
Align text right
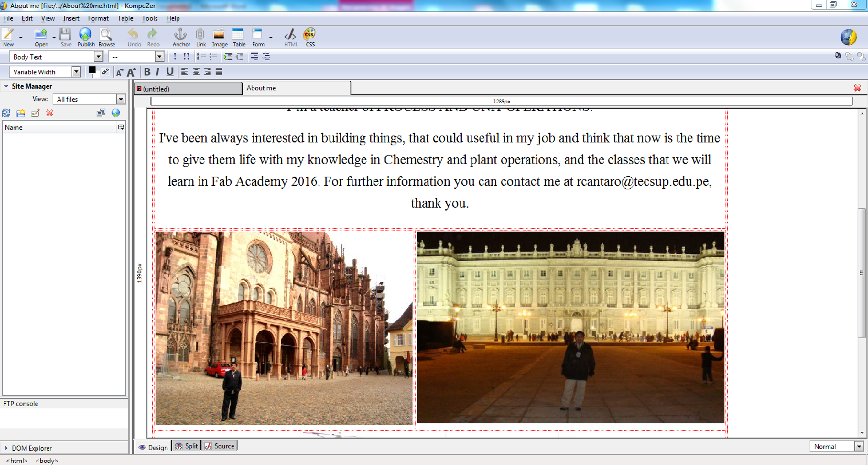coord(208,72)
